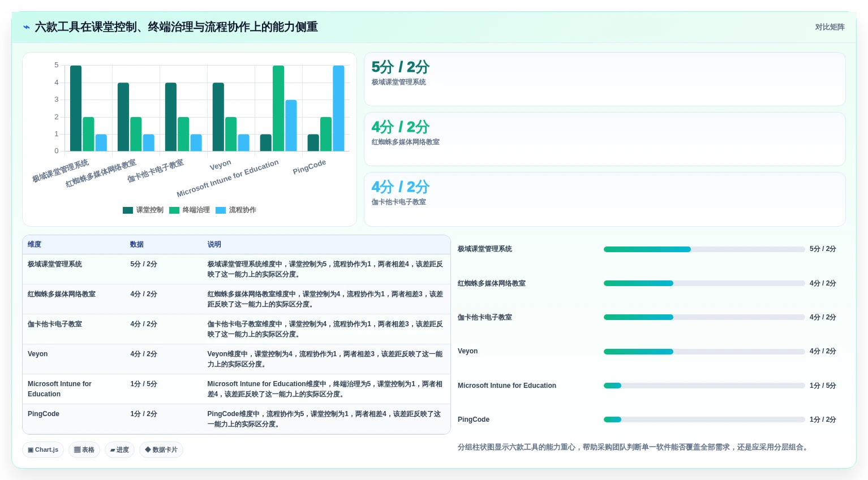Click the dashboard title heading
The width and height of the screenshot is (868, 480).
[x=176, y=27]
